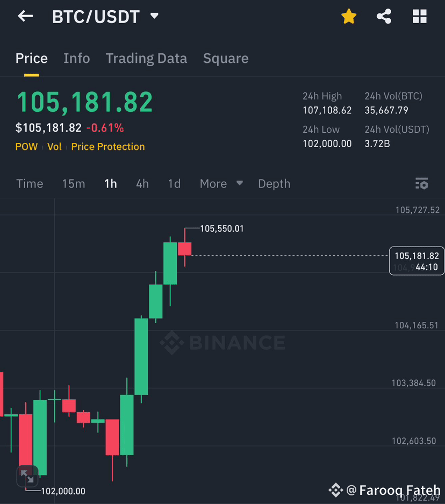Click the latest red candlestick
Image resolution: width=445 pixels, height=504 pixels.
point(184,249)
